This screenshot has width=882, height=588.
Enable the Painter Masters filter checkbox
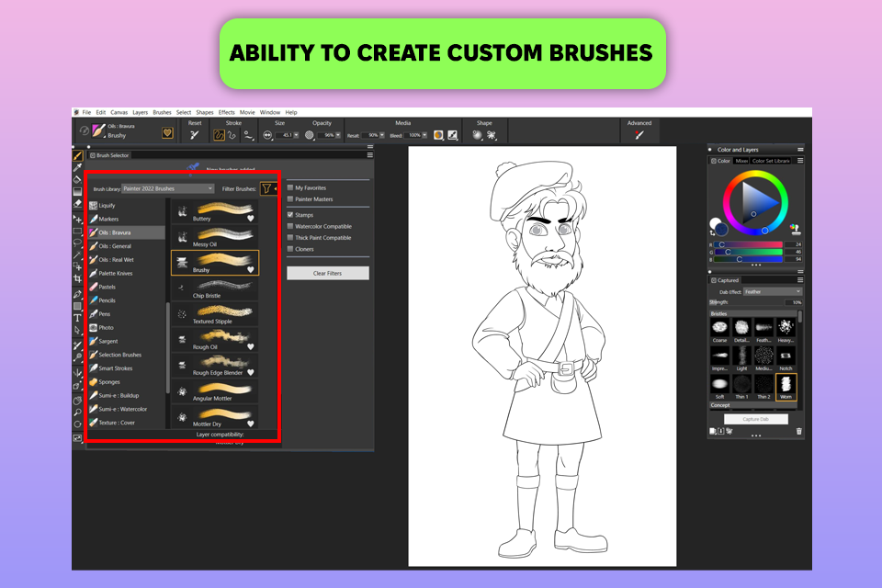point(290,198)
